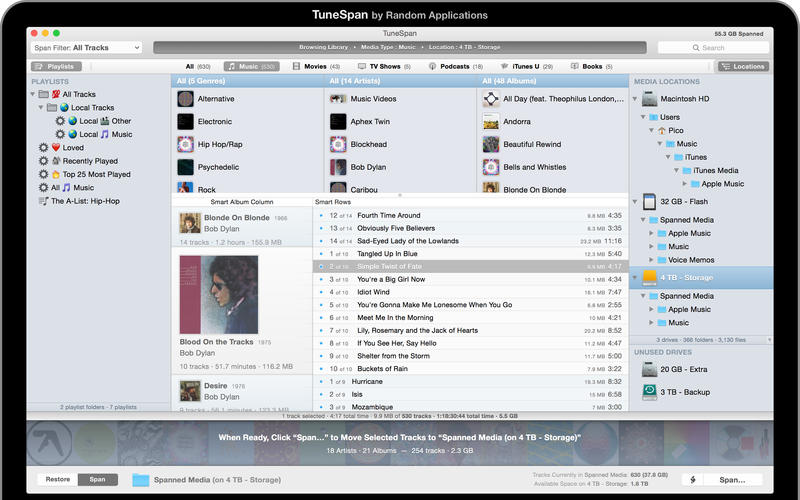Click the gear icon beside Recently Played
The height and width of the screenshot is (500, 800).
tap(43, 161)
